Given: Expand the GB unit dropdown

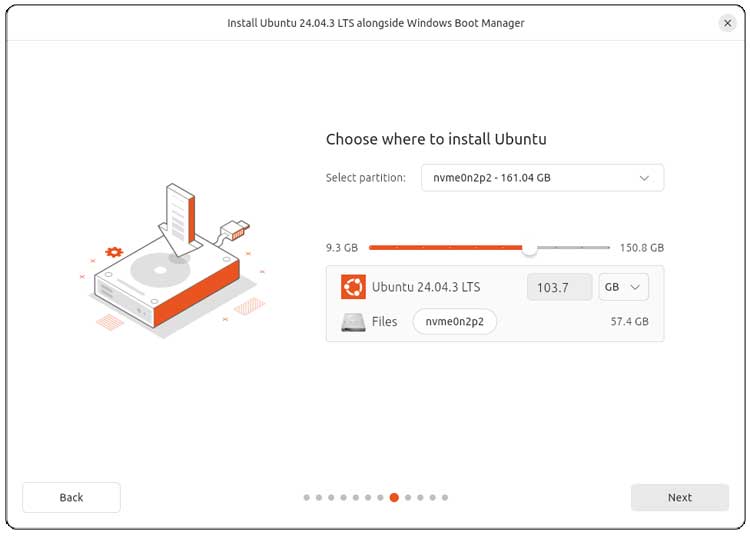Looking at the screenshot, I should [624, 287].
